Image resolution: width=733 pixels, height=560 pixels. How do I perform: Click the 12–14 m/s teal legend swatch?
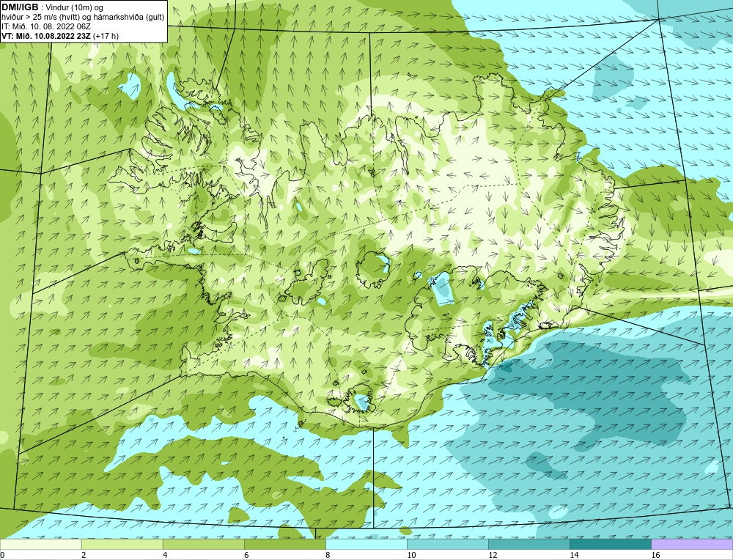point(529,544)
